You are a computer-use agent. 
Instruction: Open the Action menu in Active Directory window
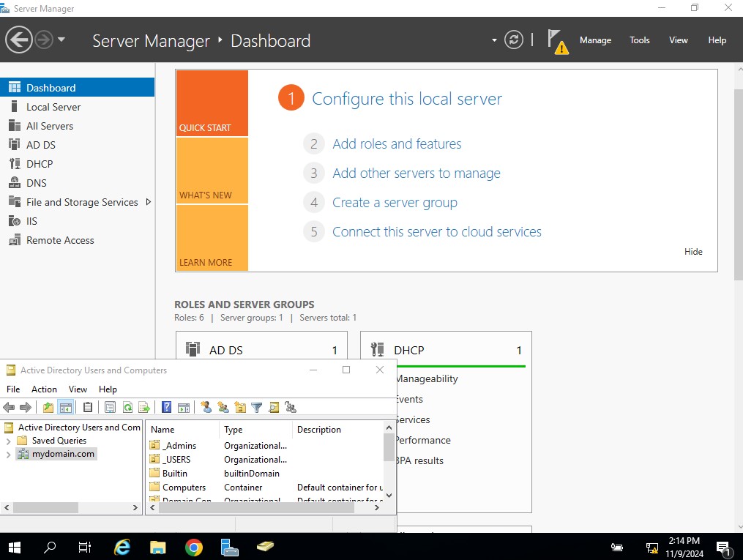coord(44,389)
